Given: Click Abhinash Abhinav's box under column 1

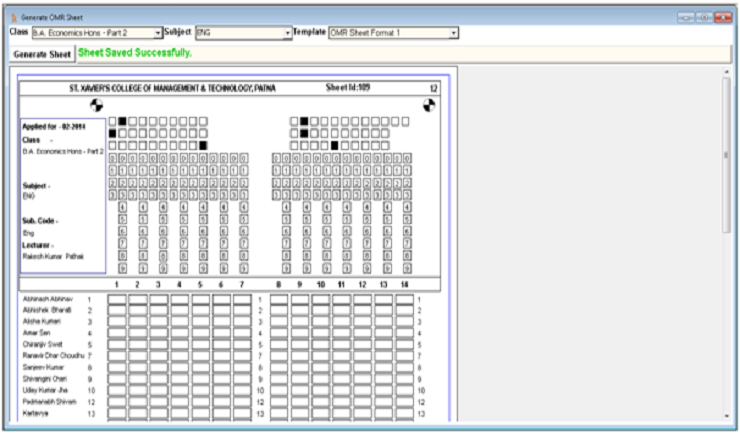Looking at the screenshot, I should tap(117, 299).
